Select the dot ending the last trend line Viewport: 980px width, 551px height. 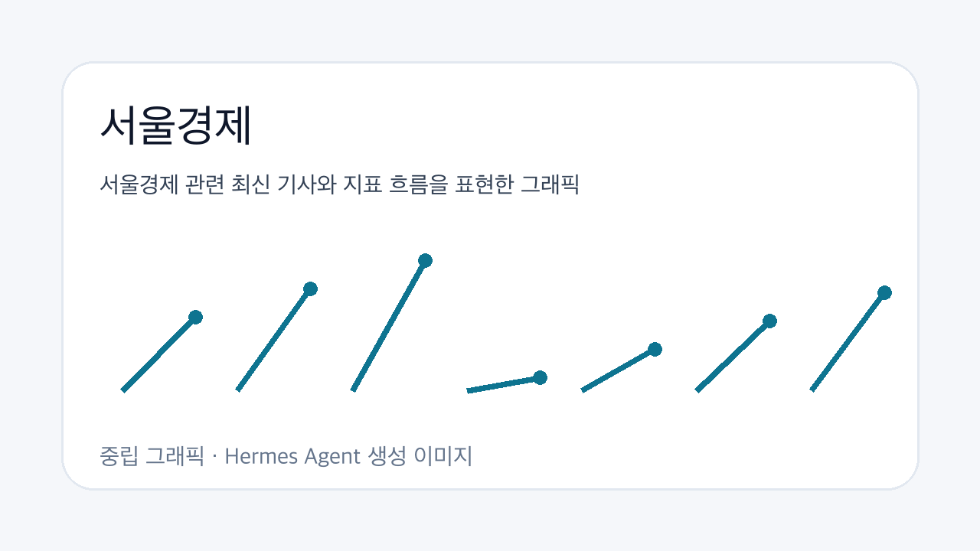click(884, 292)
